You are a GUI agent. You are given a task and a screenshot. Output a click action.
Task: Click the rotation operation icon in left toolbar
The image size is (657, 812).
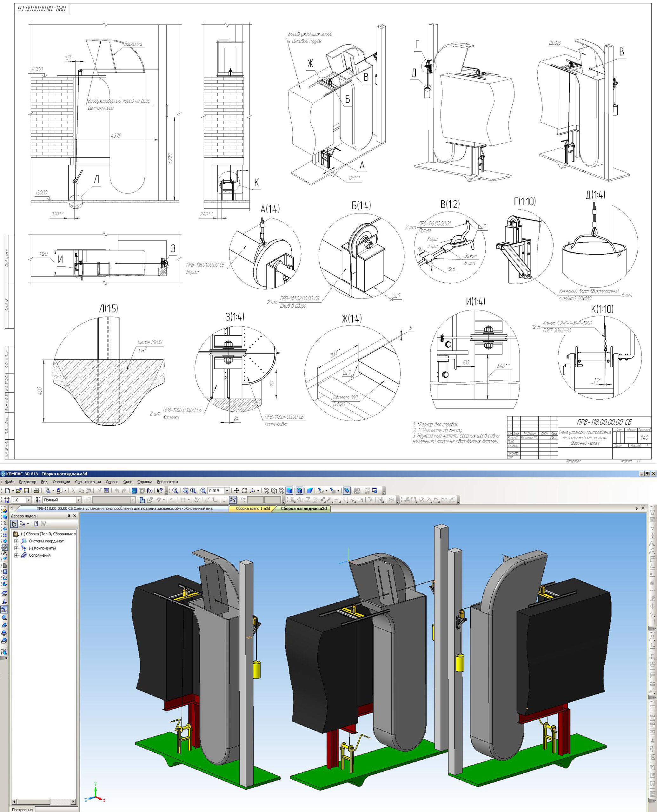point(4,633)
